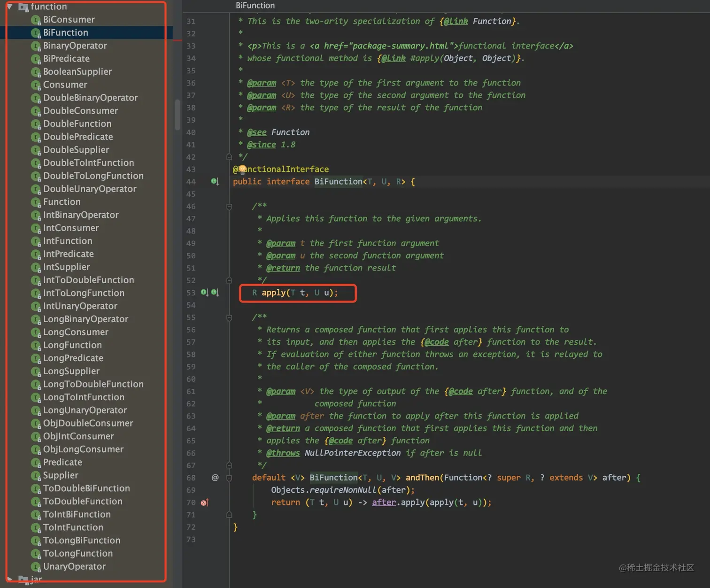Click BiFunction interface name on line 44
This screenshot has height=588, width=710.
[338, 182]
